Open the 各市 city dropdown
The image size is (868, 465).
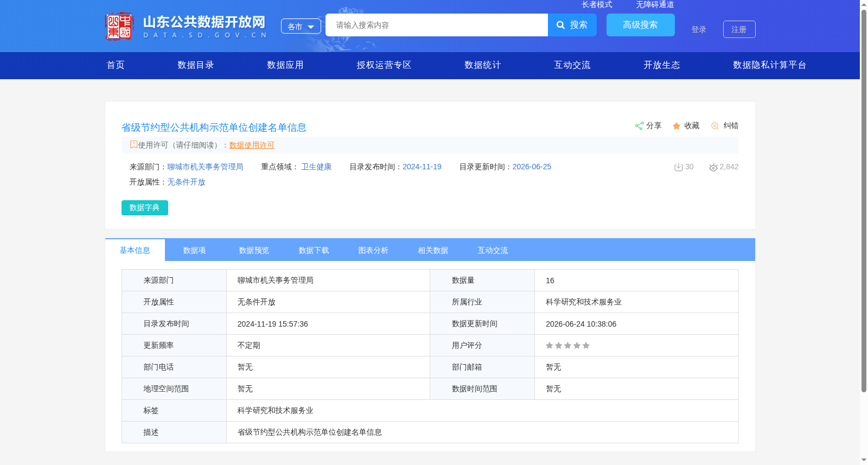click(301, 26)
